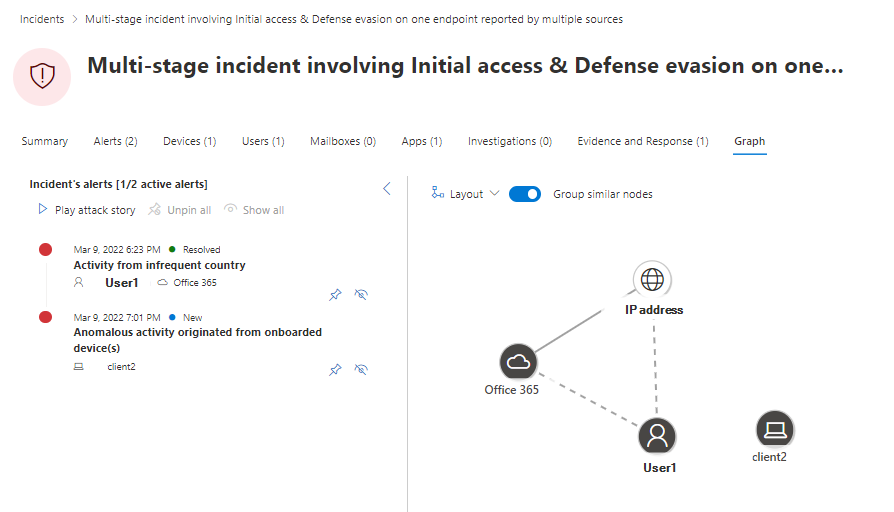Open the Alerts (2) tab
The height and width of the screenshot is (512, 894).
click(x=115, y=141)
